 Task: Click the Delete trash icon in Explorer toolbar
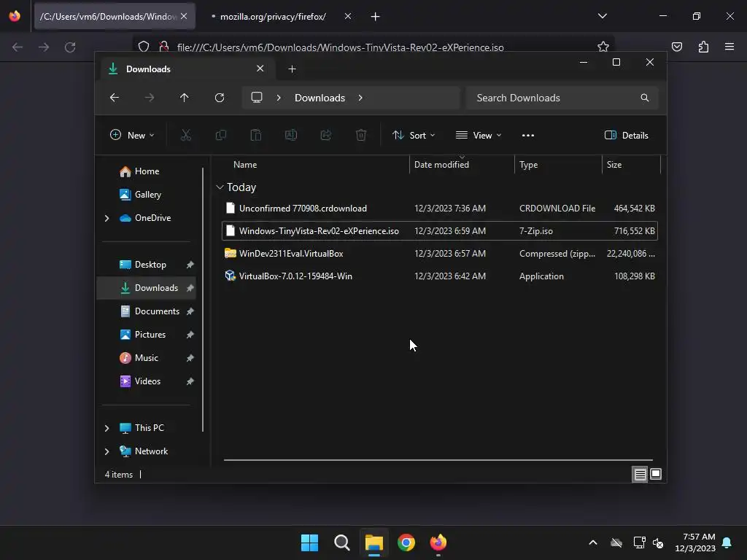coord(361,135)
